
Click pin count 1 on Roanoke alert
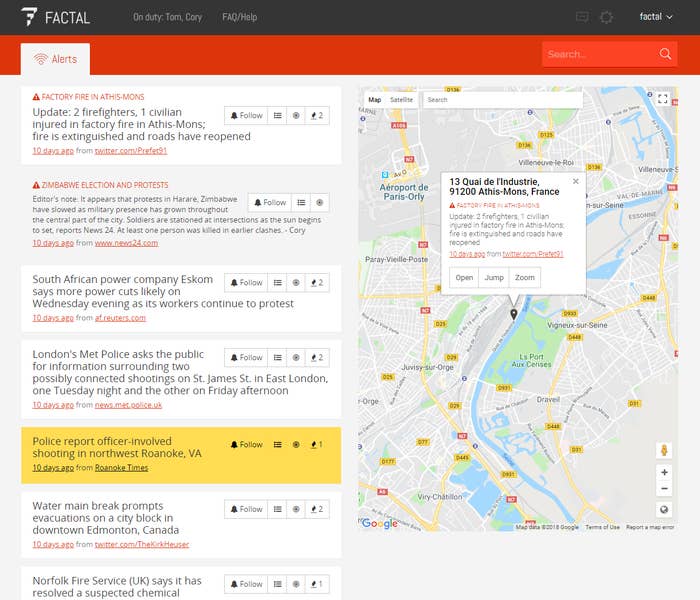[317, 445]
